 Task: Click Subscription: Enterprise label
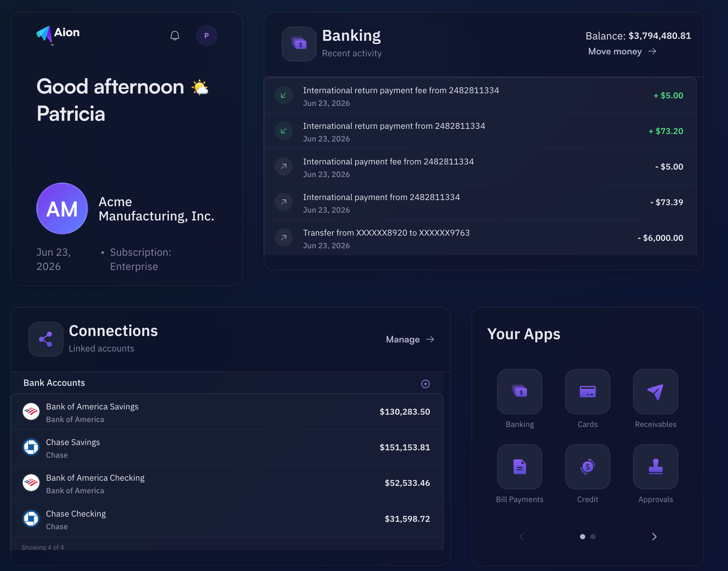tap(141, 259)
